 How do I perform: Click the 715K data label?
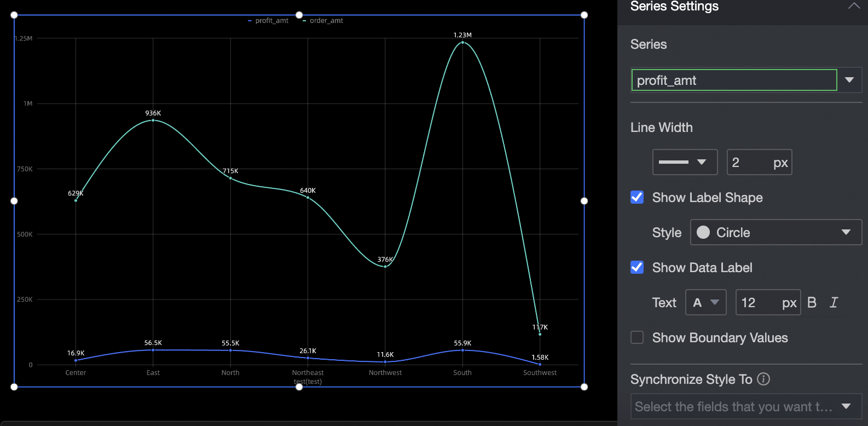point(230,171)
